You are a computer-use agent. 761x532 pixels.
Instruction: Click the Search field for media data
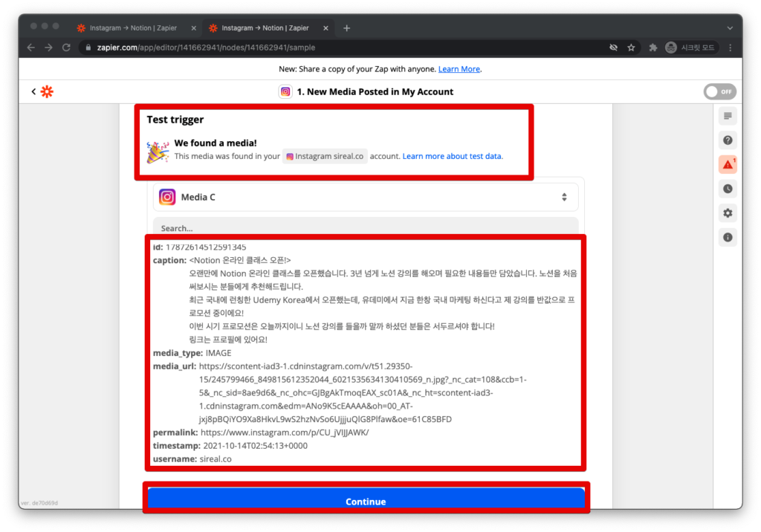(366, 227)
